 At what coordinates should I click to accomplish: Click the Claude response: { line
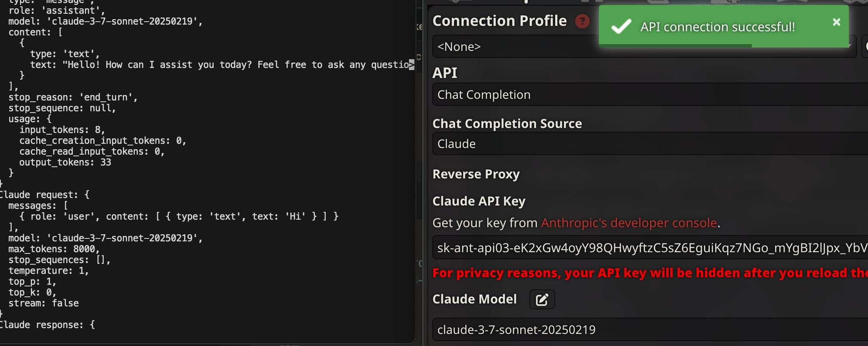click(x=47, y=325)
